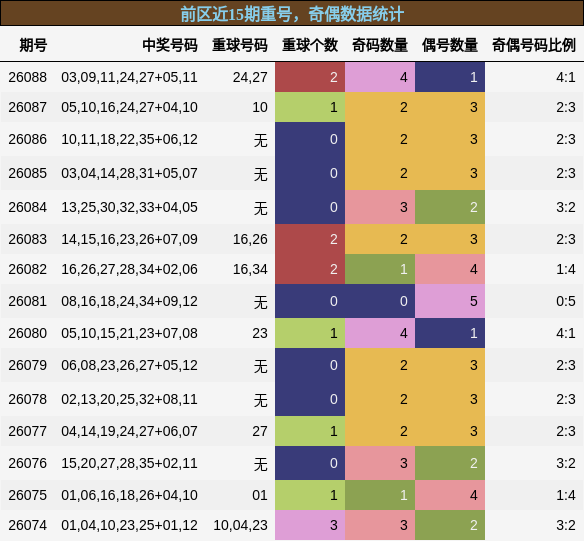Click repeated numbers 10,04,23 cell

click(x=240, y=525)
